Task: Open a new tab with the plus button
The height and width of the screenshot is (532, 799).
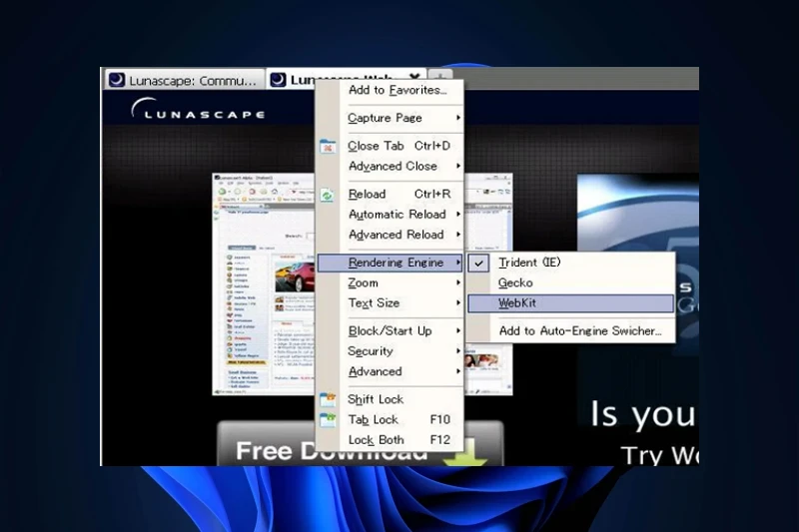Action: tap(440, 77)
